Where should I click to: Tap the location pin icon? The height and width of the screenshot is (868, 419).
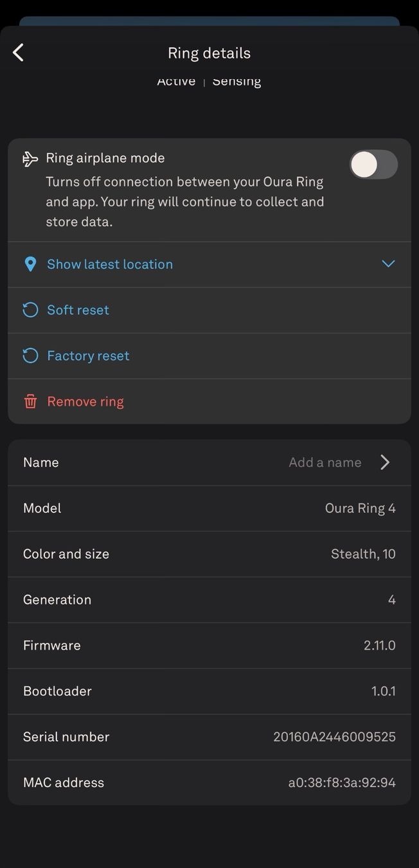click(30, 264)
